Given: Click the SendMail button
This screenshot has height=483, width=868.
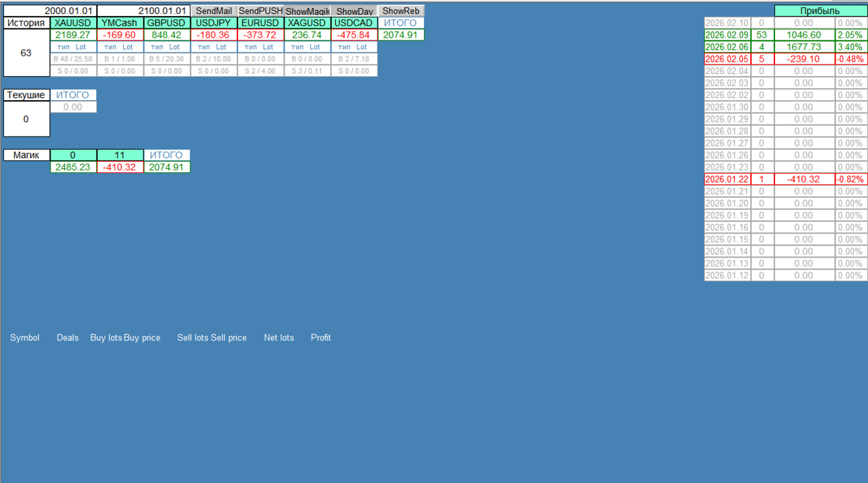Looking at the screenshot, I should tap(214, 11).
